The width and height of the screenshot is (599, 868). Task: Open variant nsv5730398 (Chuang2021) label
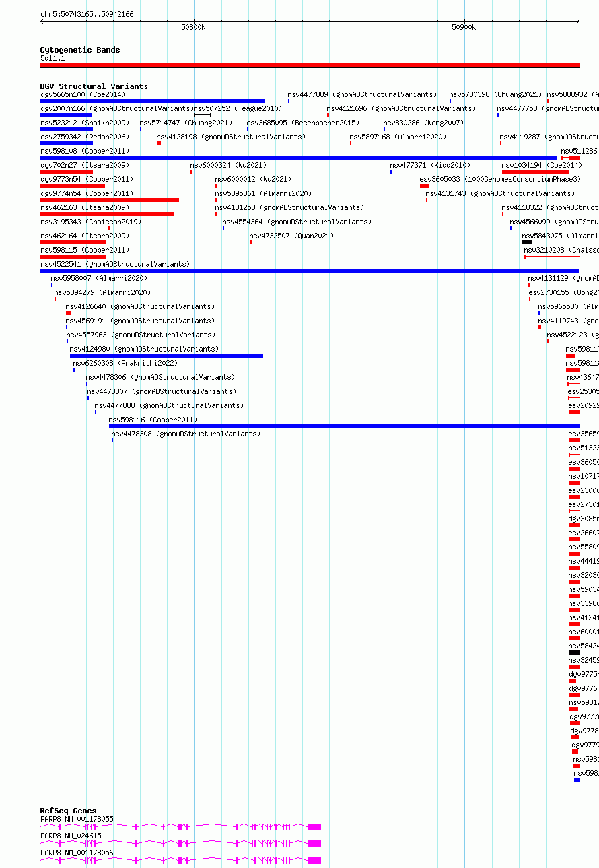(495, 94)
